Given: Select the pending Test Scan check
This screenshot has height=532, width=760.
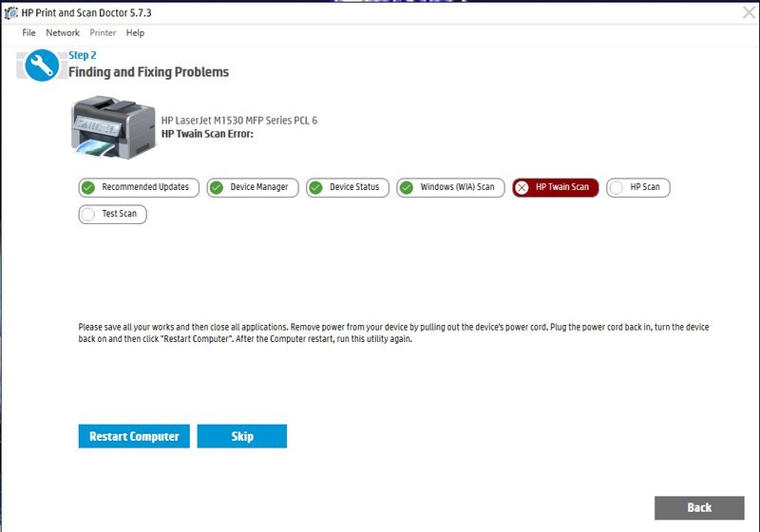Looking at the screenshot, I should [x=112, y=214].
